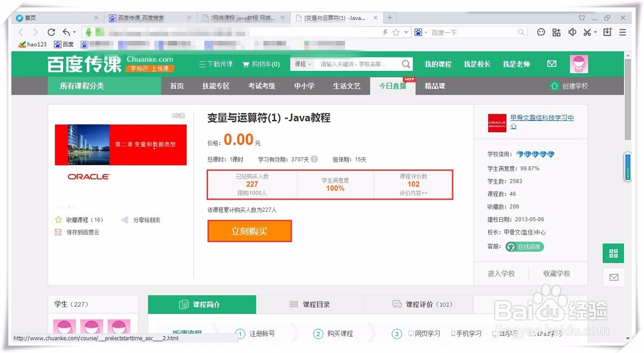The height and width of the screenshot is (353, 644).
Task: Click the user avatar in header
Action: pos(579,64)
